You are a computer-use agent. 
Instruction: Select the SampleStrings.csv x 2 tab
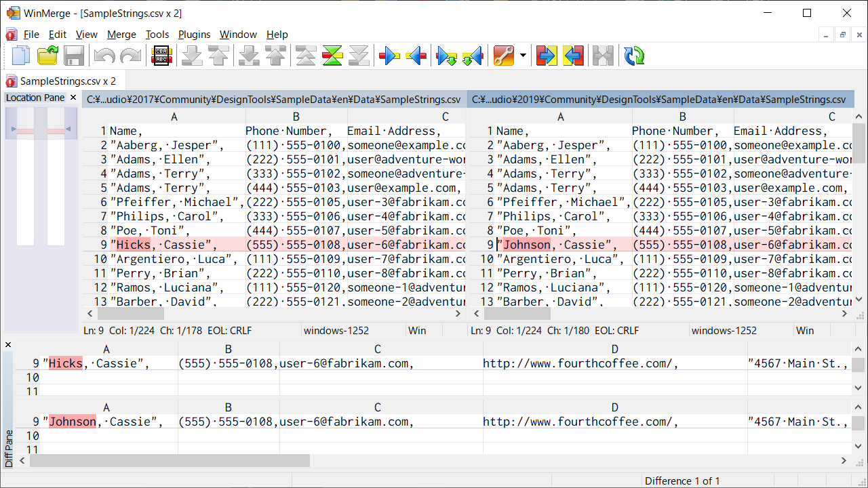coord(64,79)
